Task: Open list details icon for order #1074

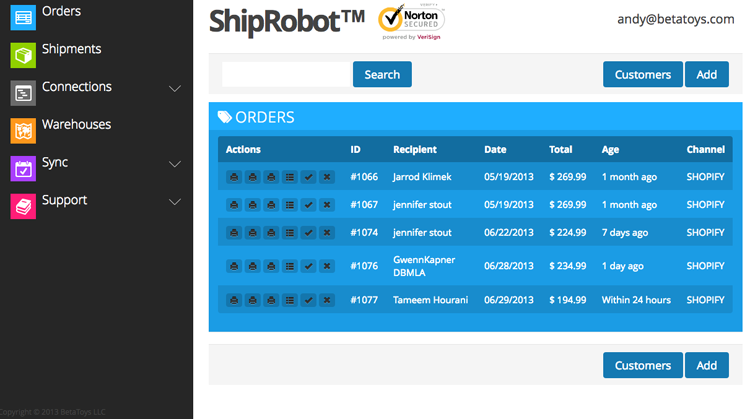Action: (290, 232)
